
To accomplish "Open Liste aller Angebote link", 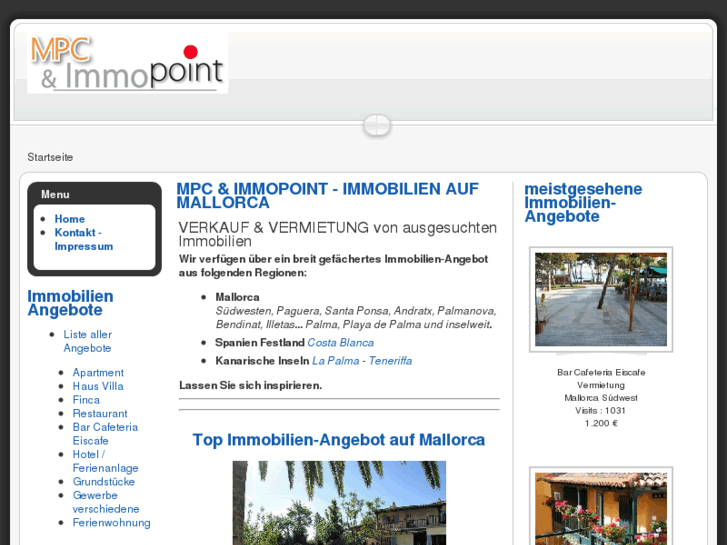I will click(x=88, y=341).
